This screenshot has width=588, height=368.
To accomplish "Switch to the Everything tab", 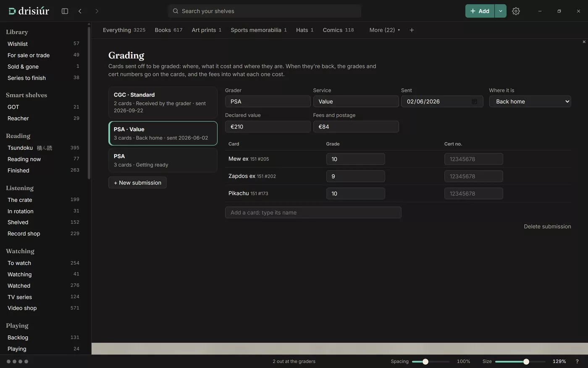I will pos(124,30).
